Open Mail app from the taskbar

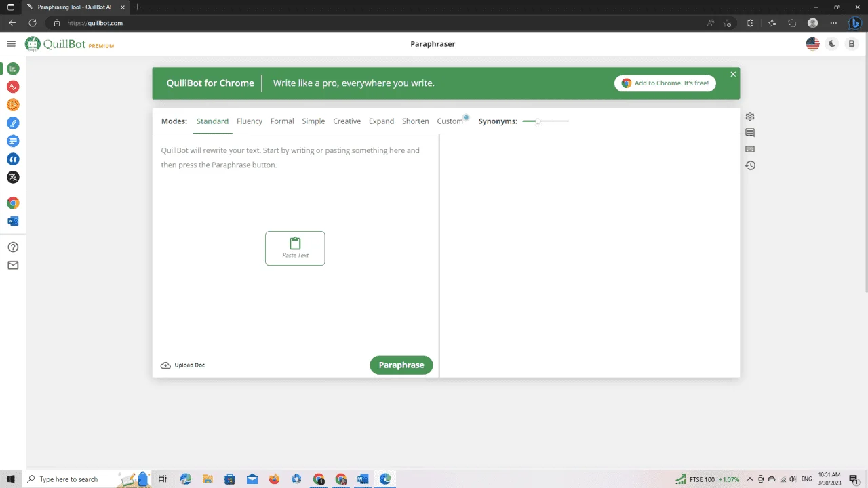(x=252, y=479)
